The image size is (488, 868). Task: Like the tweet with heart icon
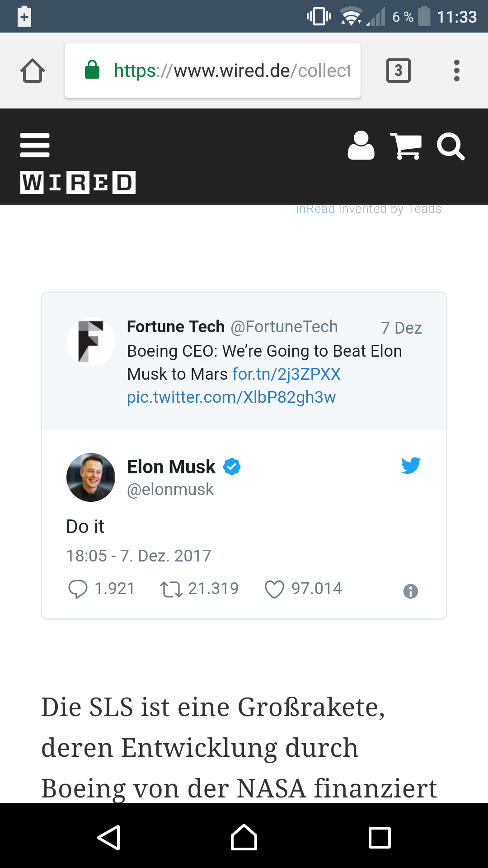click(x=274, y=589)
